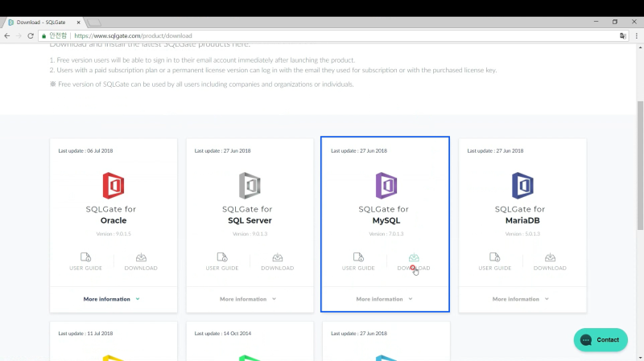This screenshot has width=644, height=361.
Task: Reload the current page
Action: click(x=31, y=35)
